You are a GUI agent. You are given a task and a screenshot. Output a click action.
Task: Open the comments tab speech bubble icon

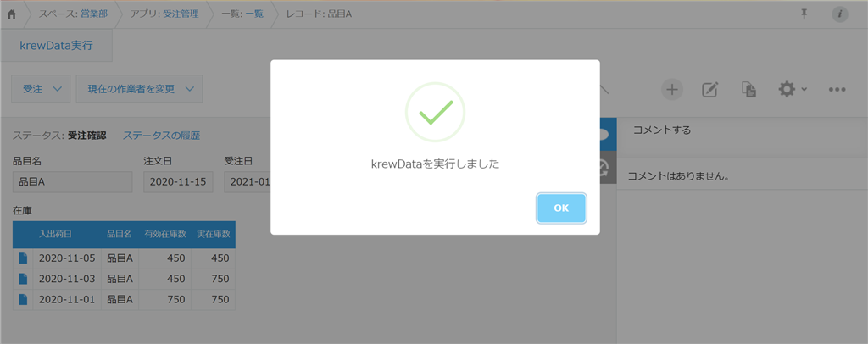(609, 135)
